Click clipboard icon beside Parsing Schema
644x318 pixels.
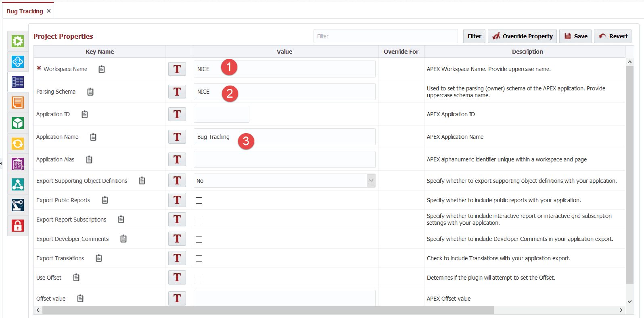tap(90, 92)
